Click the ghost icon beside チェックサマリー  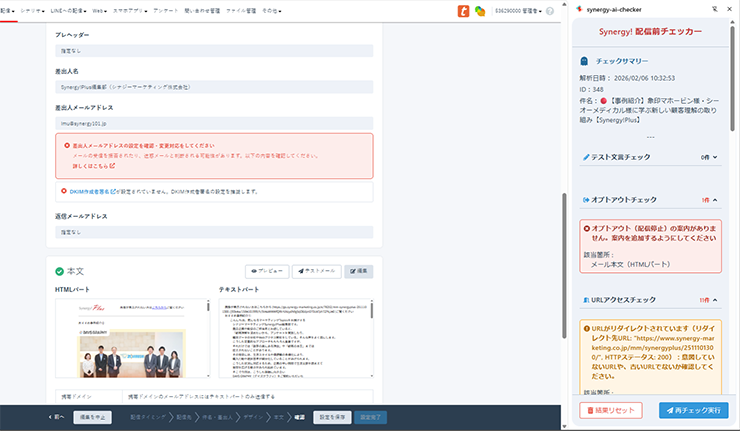[x=584, y=61]
